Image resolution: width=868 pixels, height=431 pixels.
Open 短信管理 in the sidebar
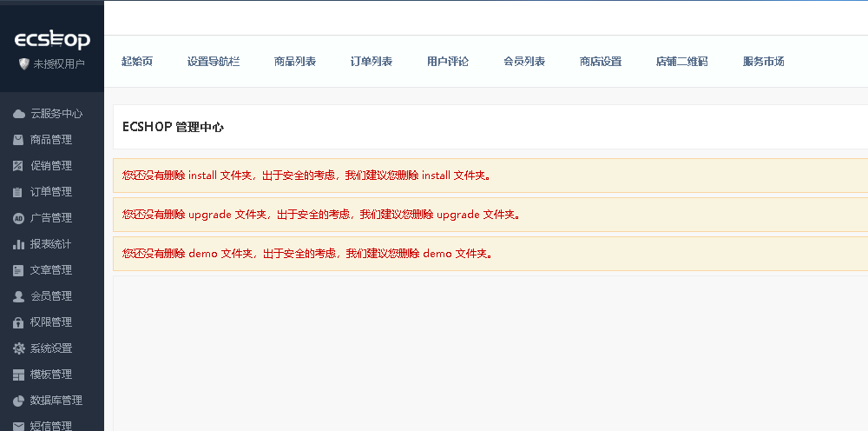point(52,424)
